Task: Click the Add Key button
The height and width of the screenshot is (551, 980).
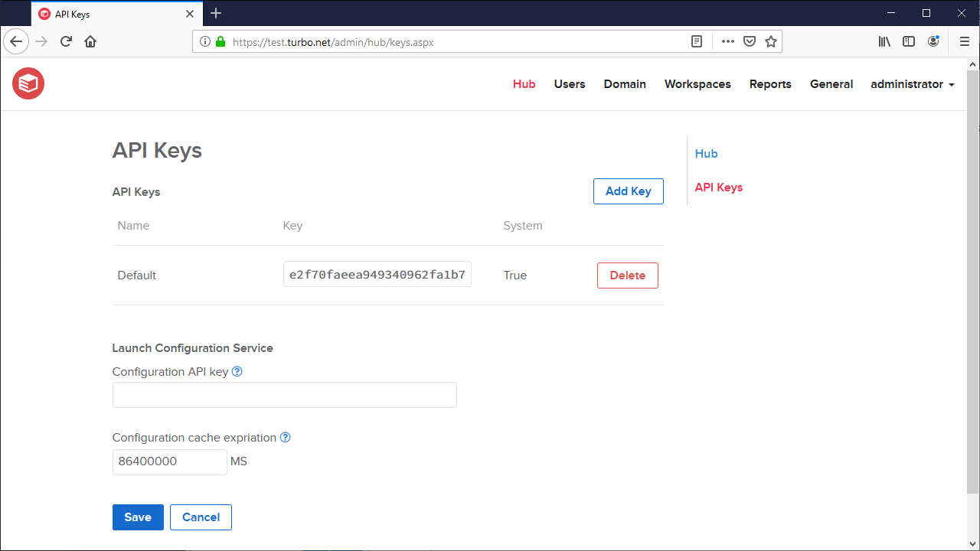Action: tap(628, 191)
